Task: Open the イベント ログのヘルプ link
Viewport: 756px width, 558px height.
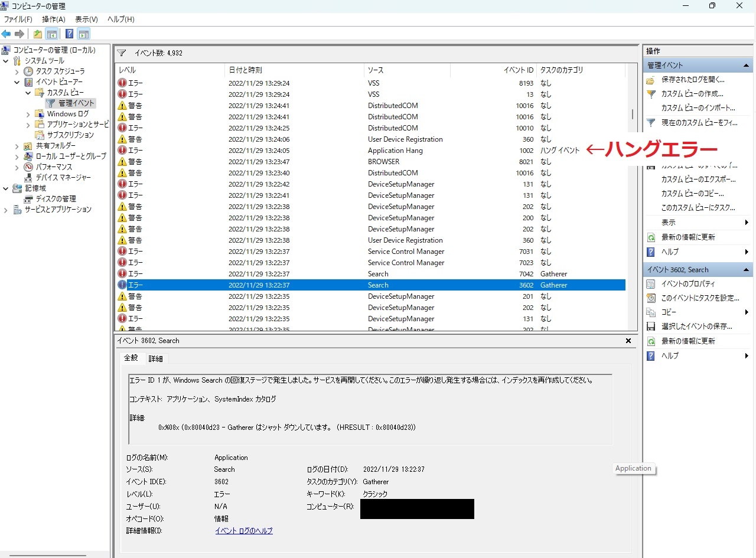Action: (x=244, y=531)
